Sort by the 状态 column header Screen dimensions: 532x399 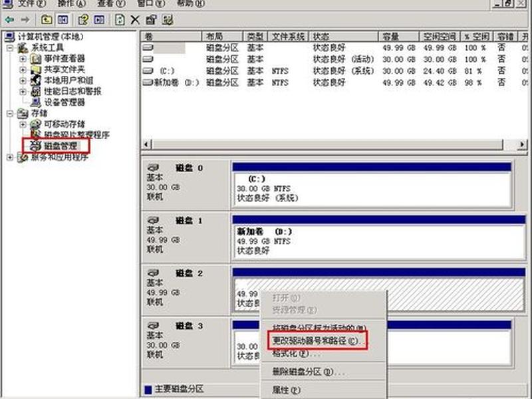coord(343,37)
